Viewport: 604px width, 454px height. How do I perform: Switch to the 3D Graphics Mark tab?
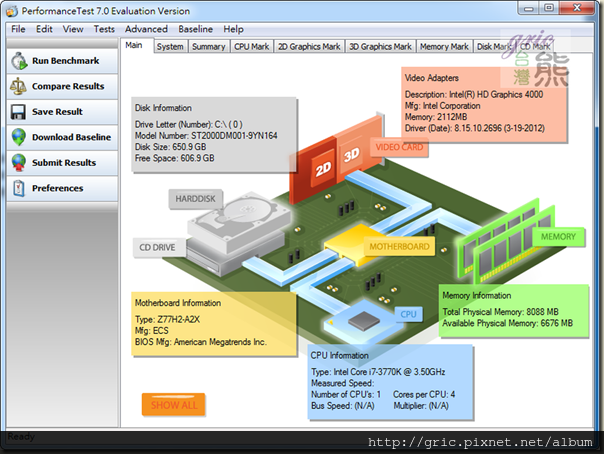point(381,47)
